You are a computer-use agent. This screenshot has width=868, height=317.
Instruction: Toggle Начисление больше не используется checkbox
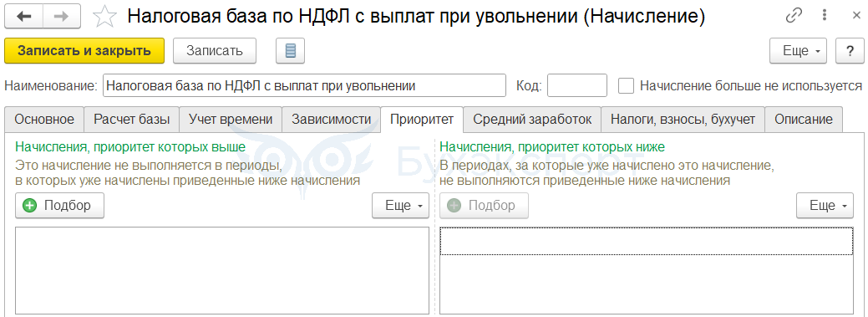click(626, 86)
